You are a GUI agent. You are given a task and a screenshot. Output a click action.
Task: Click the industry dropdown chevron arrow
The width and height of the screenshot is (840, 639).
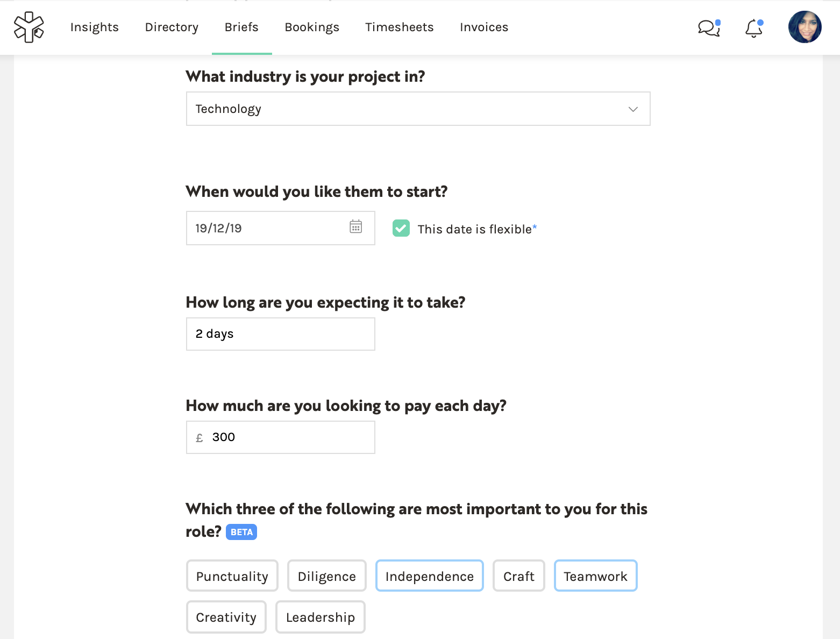[633, 109]
